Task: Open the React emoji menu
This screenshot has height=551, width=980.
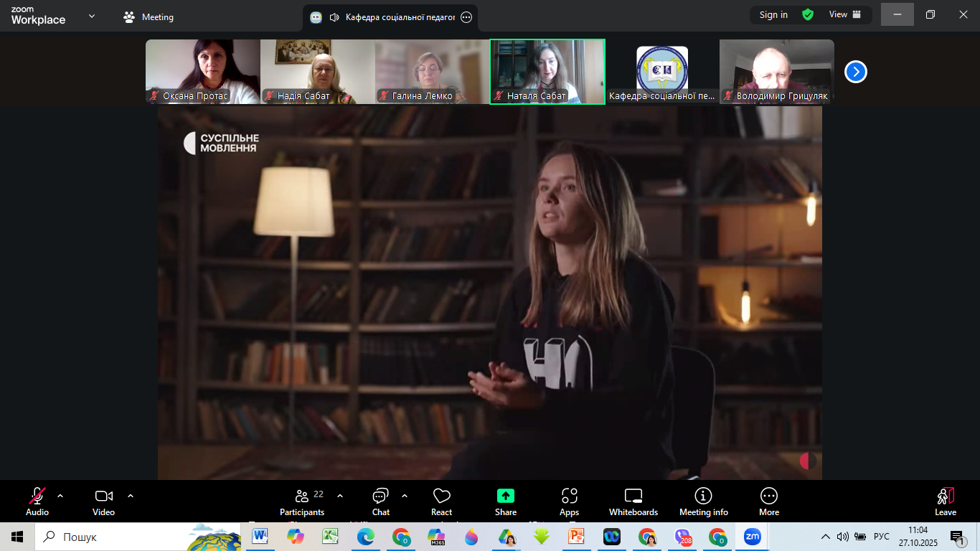Action: click(x=442, y=501)
